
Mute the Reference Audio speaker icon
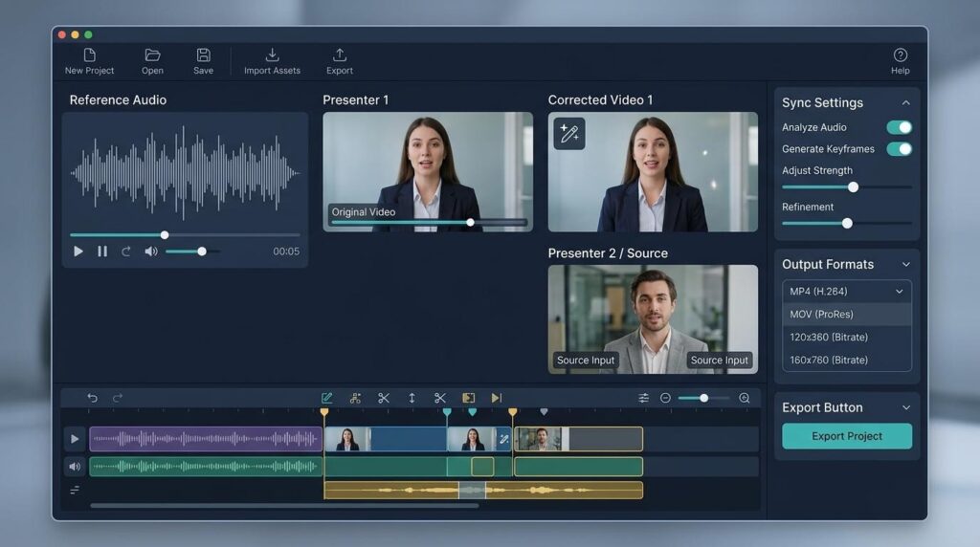[x=150, y=252]
